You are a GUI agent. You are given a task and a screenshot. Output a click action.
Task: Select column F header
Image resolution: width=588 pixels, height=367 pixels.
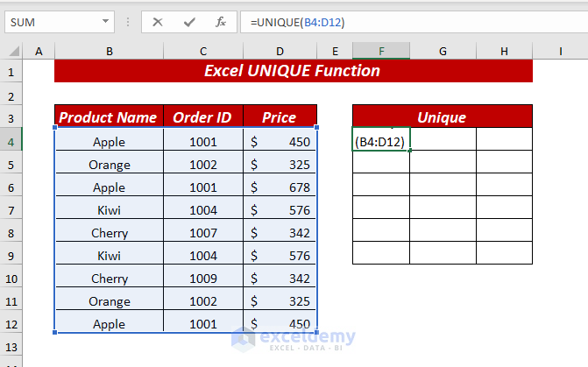click(381, 52)
